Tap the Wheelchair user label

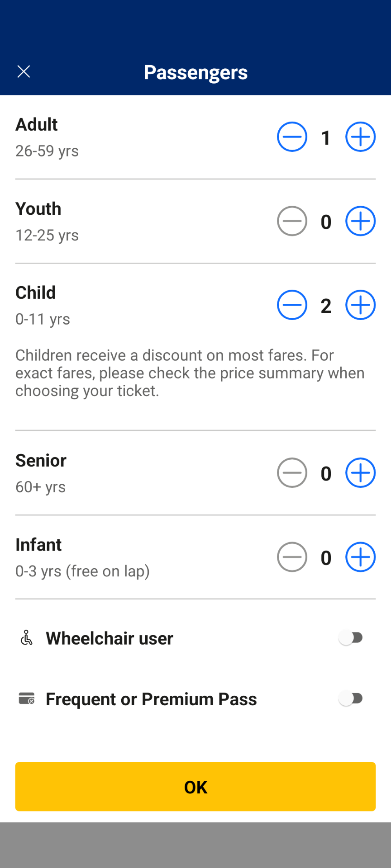(x=110, y=638)
